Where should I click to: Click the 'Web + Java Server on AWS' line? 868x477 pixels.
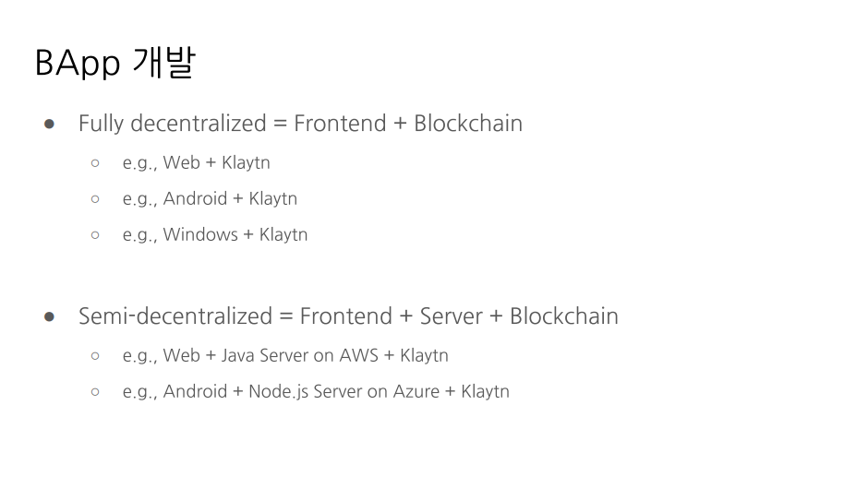(x=285, y=355)
